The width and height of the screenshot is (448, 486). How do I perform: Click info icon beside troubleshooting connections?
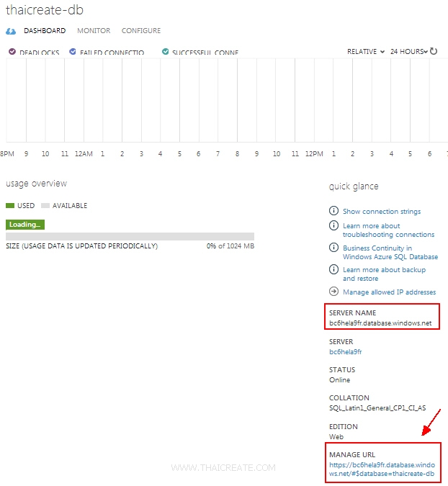[333, 225]
